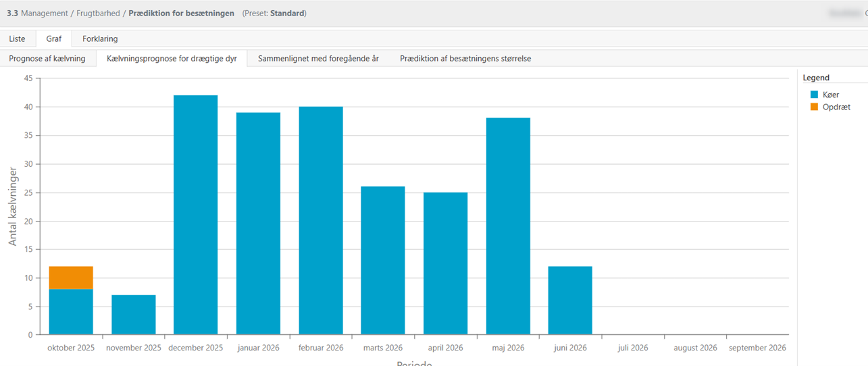Click the december 2025 bar

coord(196,215)
